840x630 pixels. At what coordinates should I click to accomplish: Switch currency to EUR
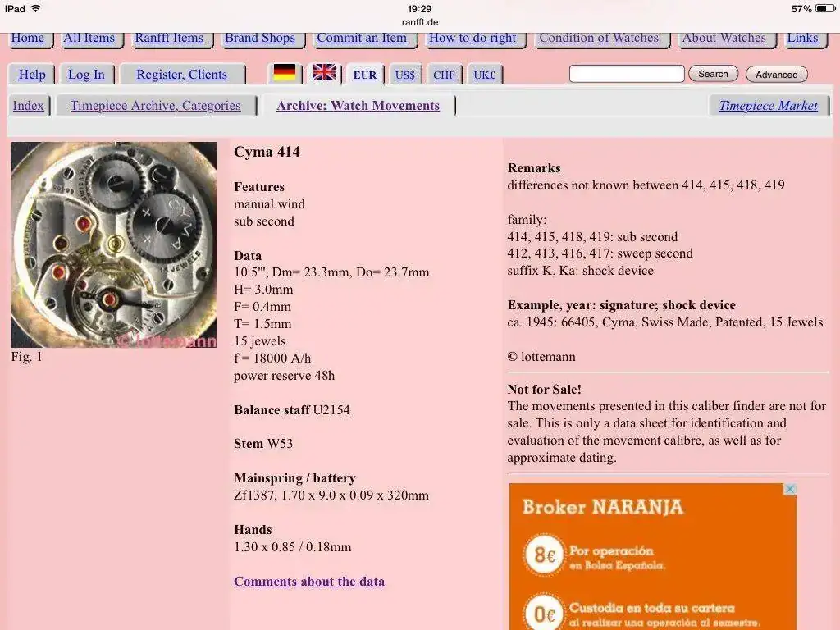(365, 75)
